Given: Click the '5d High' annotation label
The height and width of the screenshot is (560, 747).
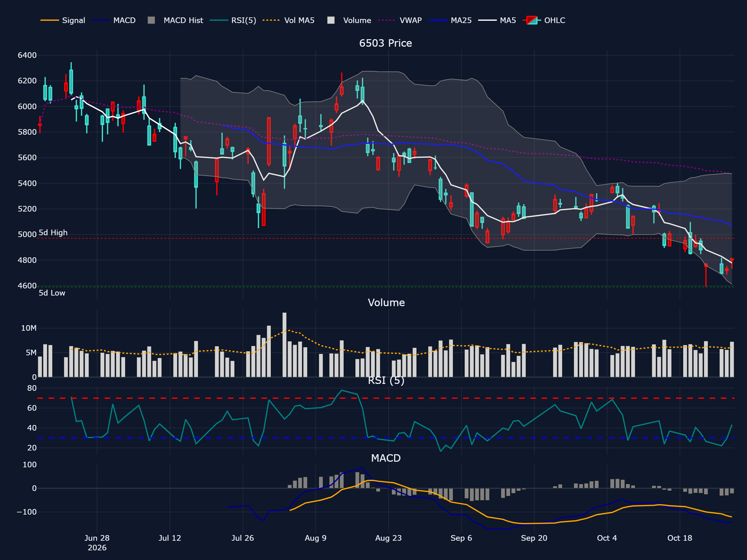Looking at the screenshot, I should pos(53,233).
